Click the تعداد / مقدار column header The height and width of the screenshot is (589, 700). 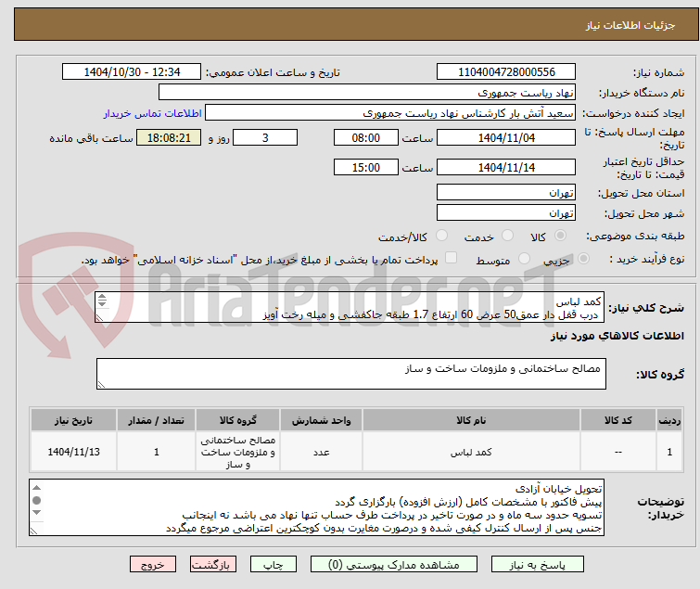157,420
